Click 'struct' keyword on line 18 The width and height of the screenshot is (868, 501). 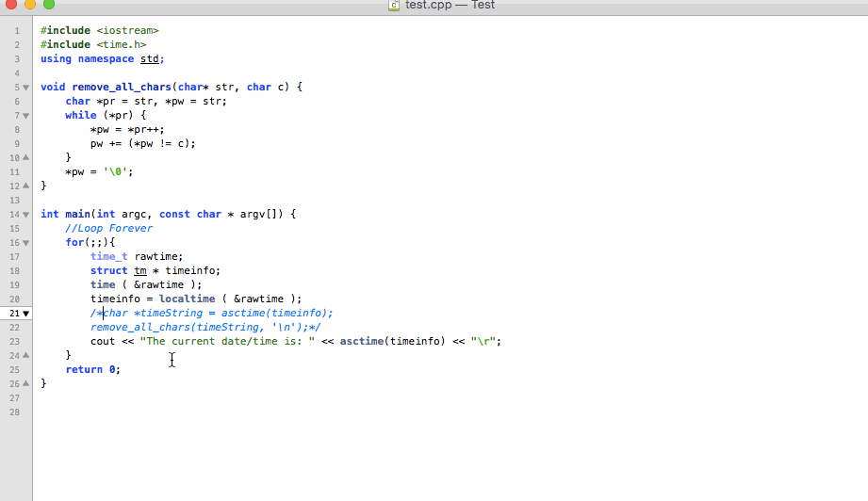(x=109, y=270)
